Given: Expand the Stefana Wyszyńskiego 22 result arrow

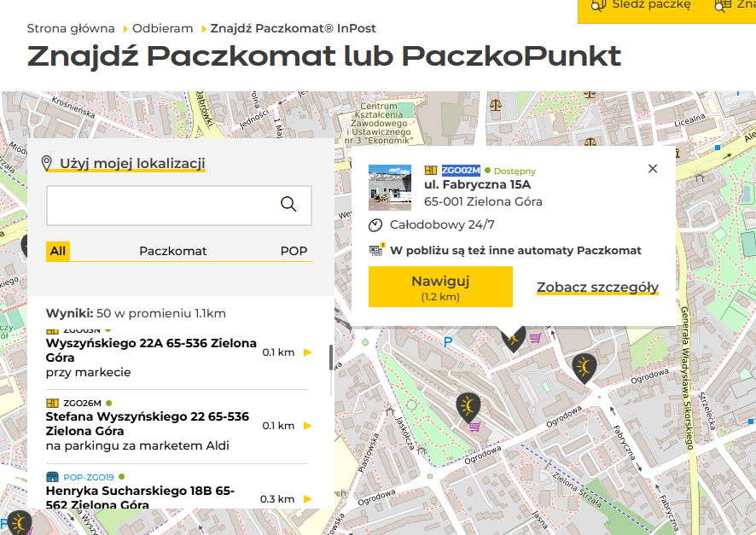Looking at the screenshot, I should pyautogui.click(x=307, y=426).
